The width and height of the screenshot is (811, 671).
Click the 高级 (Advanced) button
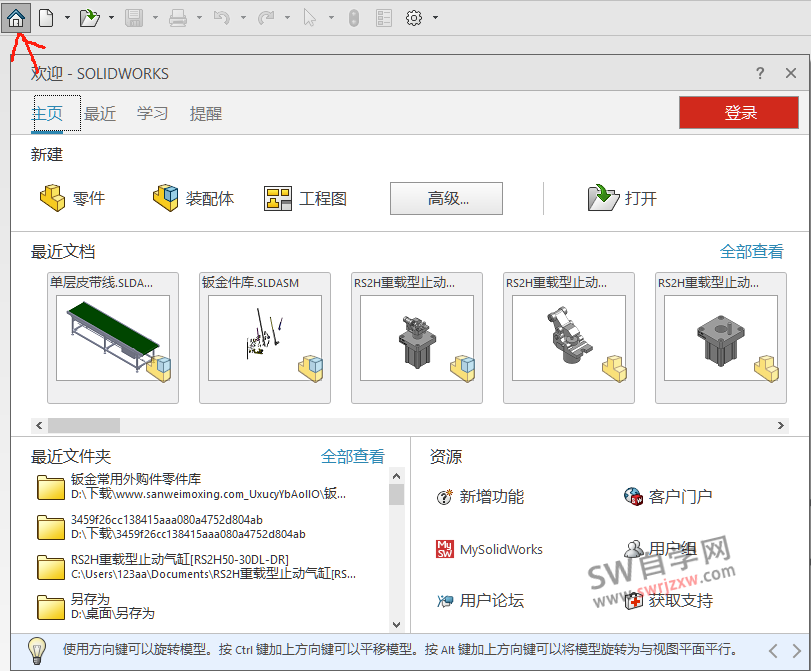(446, 198)
